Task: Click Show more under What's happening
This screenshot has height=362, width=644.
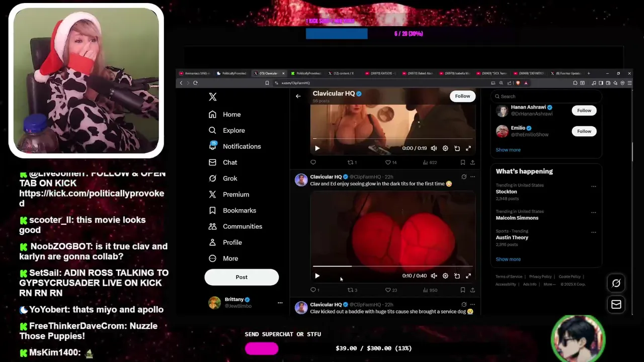Action: tap(508, 259)
